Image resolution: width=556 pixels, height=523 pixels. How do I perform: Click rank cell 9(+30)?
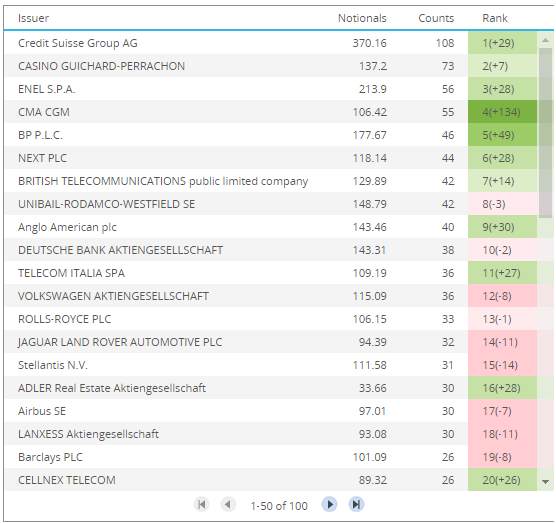(x=502, y=227)
